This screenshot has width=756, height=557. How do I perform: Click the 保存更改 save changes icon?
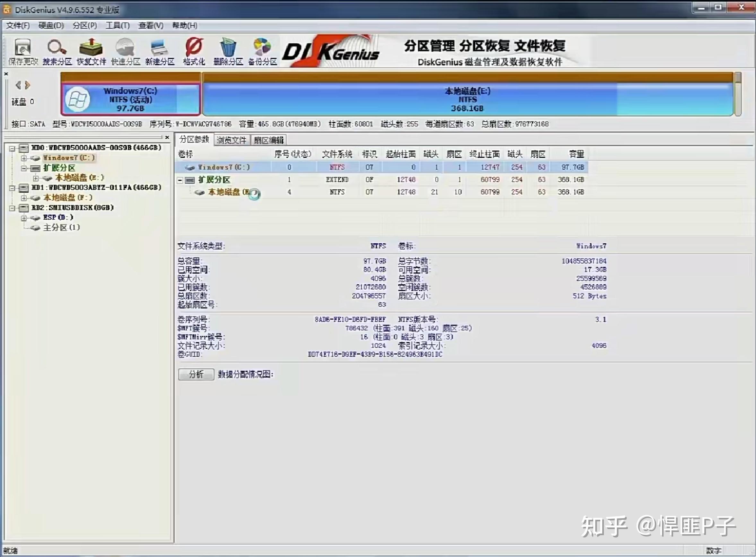(23, 52)
